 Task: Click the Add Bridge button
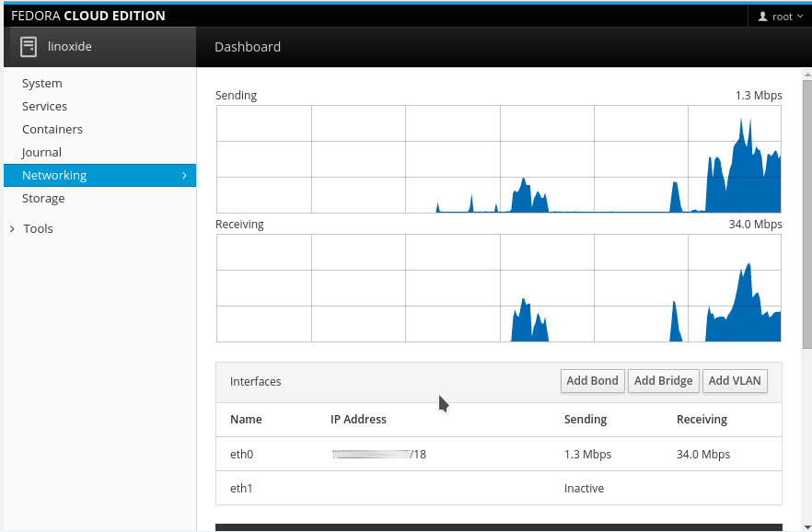(x=664, y=381)
